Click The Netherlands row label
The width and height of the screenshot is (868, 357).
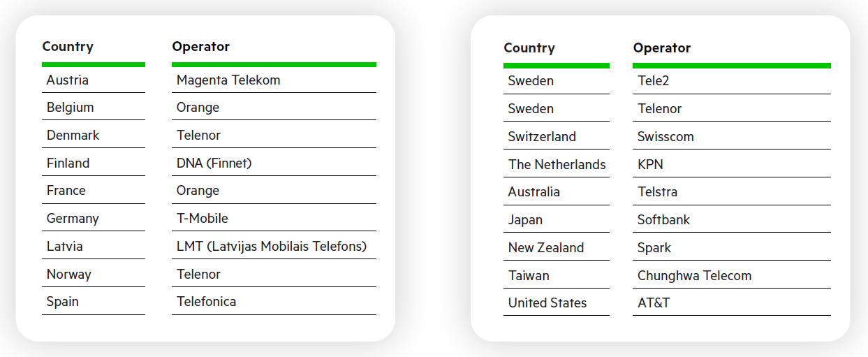coord(557,165)
